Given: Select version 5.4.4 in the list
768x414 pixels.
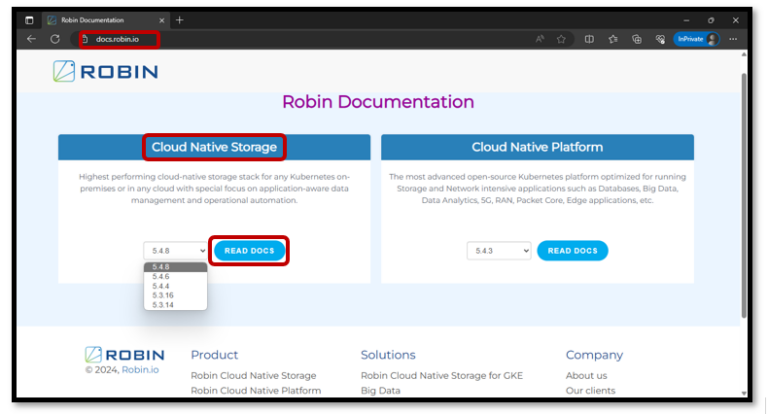Looking at the screenshot, I should (x=175, y=286).
